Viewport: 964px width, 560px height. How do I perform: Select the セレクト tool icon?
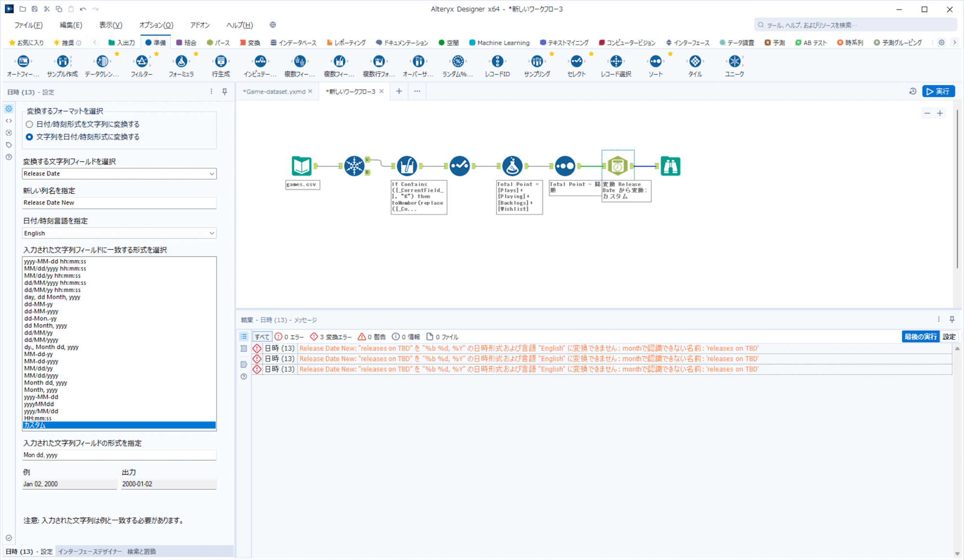576,61
